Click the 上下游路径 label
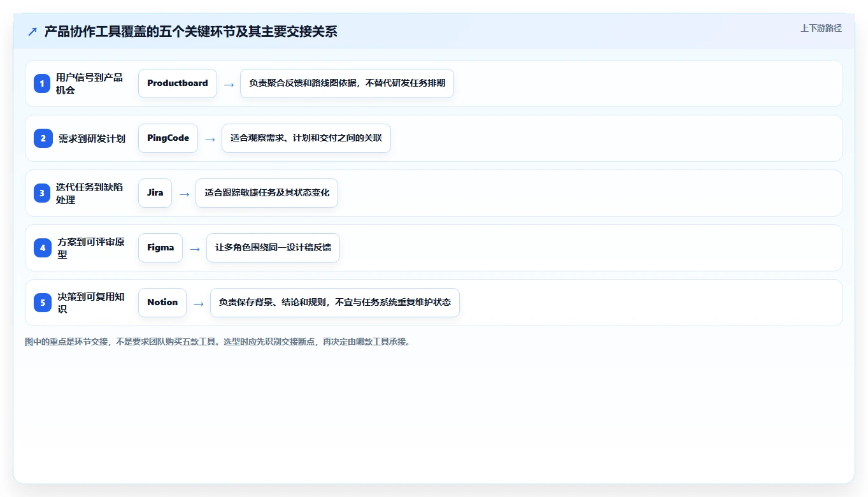The height and width of the screenshot is (497, 868). (x=821, y=28)
